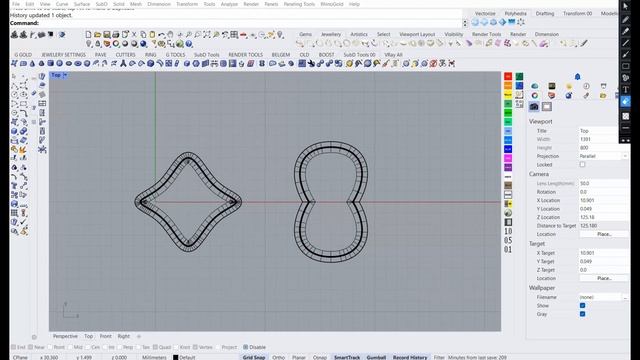Click the color wheel materials icon
640x360 pixels.
[534, 96]
